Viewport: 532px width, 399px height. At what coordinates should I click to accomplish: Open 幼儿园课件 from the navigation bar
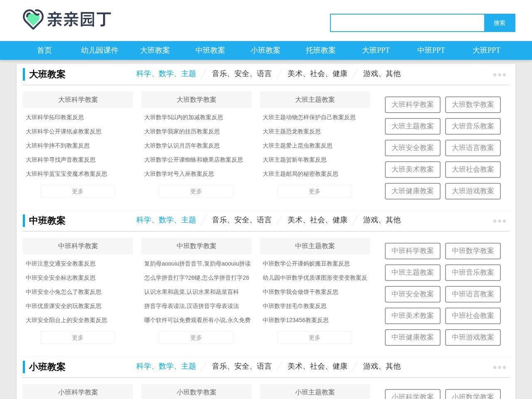pyautogui.click(x=99, y=50)
